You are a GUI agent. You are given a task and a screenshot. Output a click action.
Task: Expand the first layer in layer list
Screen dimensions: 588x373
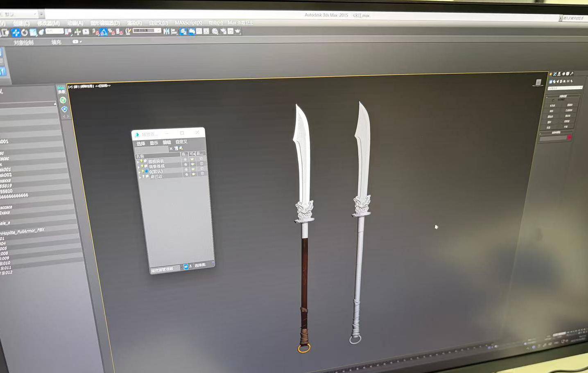138,161
